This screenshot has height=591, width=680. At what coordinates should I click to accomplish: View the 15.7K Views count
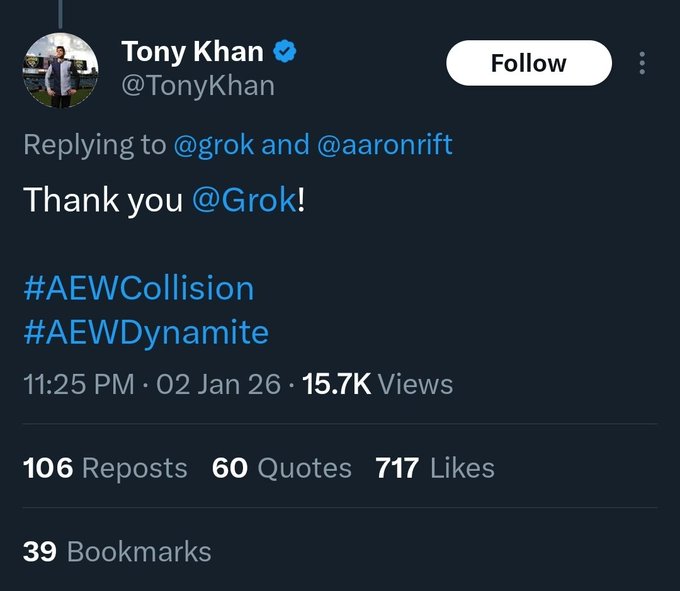(x=377, y=385)
